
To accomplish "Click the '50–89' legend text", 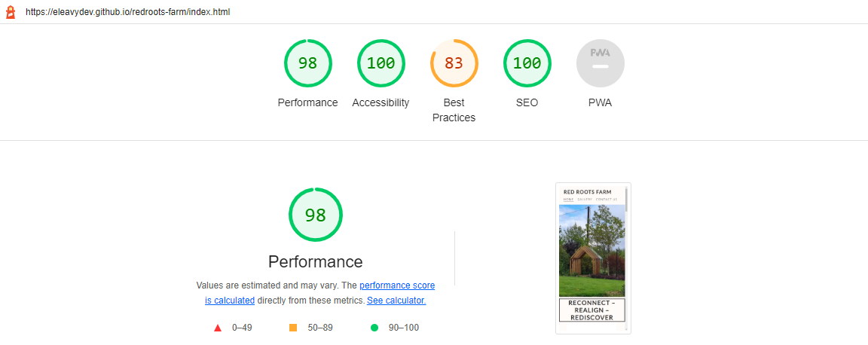I will pyautogui.click(x=320, y=328).
